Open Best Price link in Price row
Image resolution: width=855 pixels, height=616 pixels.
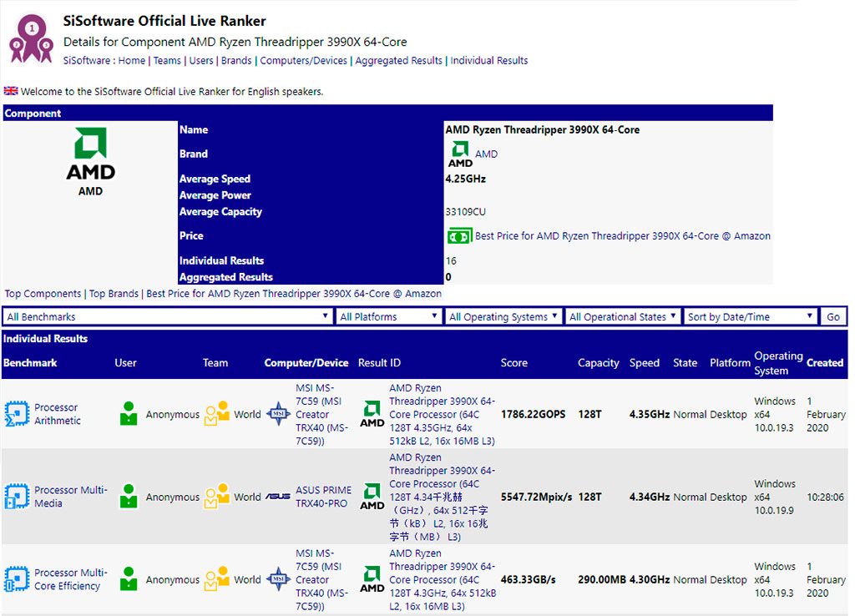pyautogui.click(x=623, y=236)
